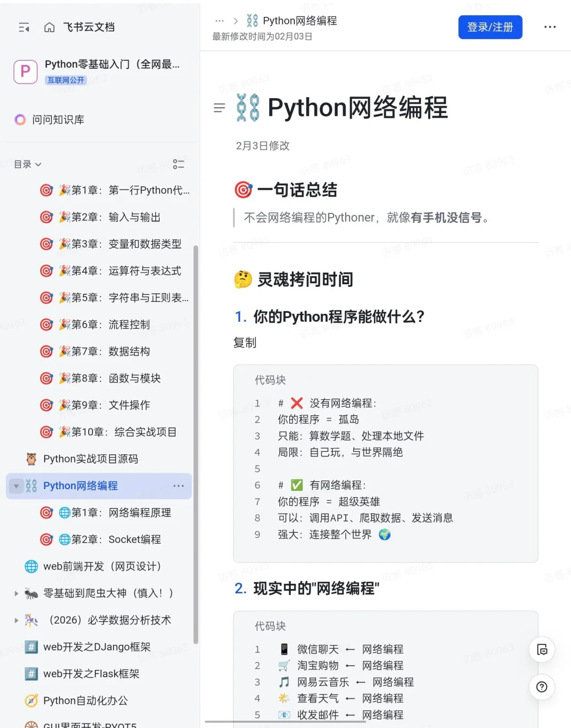Open the more options menu at top right

[550, 27]
